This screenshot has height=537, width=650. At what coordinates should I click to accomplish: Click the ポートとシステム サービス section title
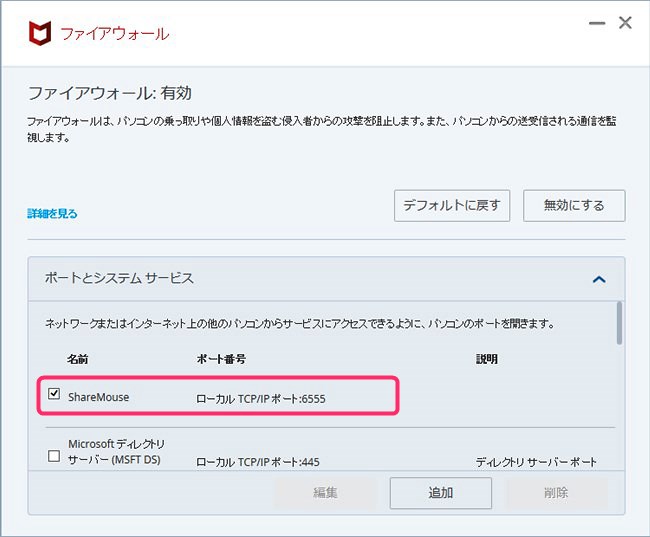click(119, 278)
